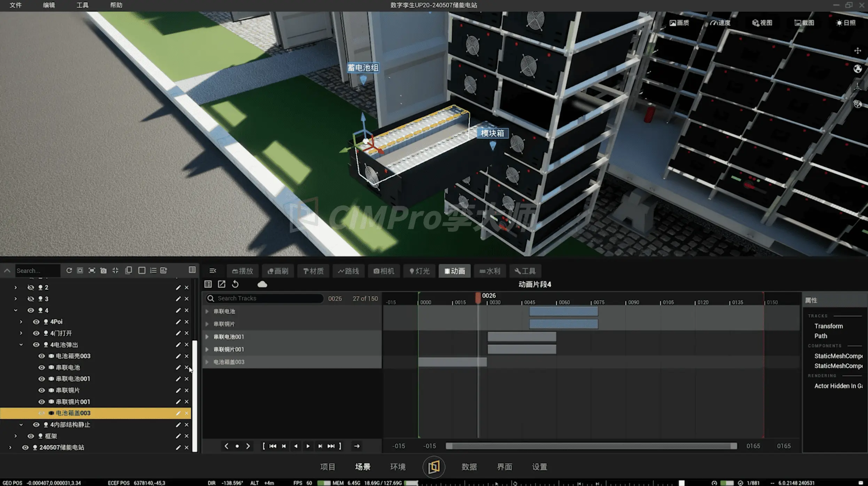This screenshot has width=868, height=486.
Task: Click the timeline horizontal zoom scrollbar
Action: point(591,446)
